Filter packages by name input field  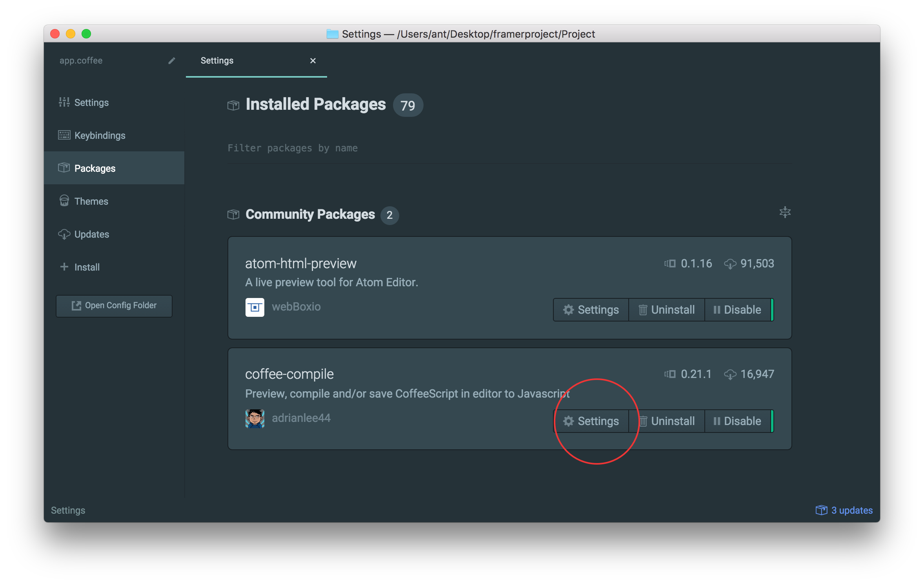[509, 147]
